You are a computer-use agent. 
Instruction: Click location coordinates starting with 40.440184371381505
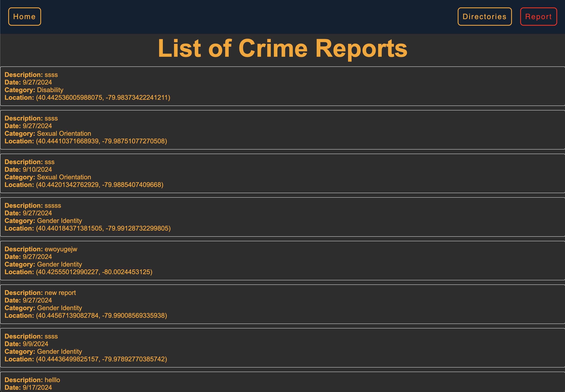click(103, 228)
